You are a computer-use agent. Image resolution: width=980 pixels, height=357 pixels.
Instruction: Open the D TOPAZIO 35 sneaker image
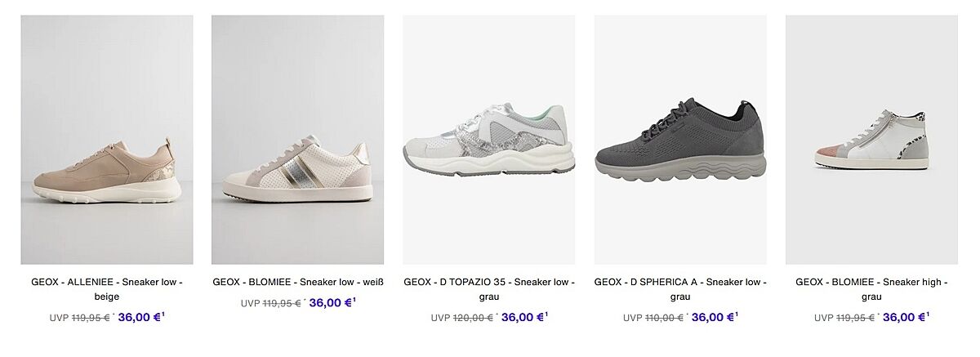coord(489,140)
